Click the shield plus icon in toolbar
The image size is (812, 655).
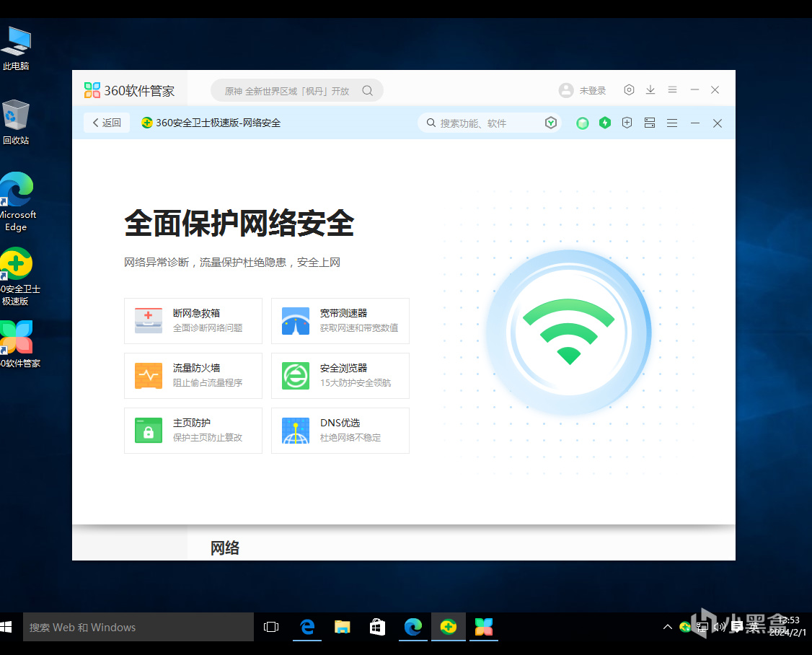(x=627, y=123)
